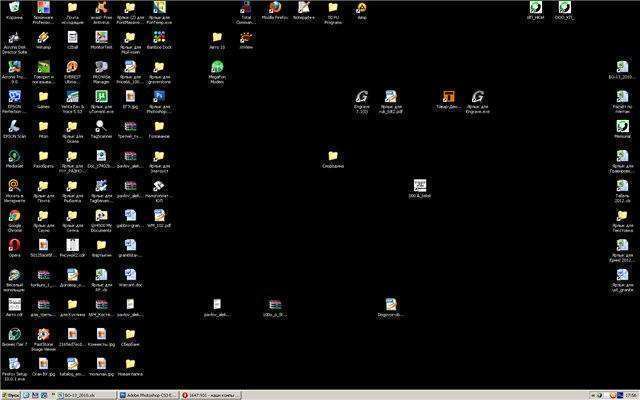Select the uTorrent.exe shortcut icon
The height and width of the screenshot is (400, 640).
click(101, 102)
